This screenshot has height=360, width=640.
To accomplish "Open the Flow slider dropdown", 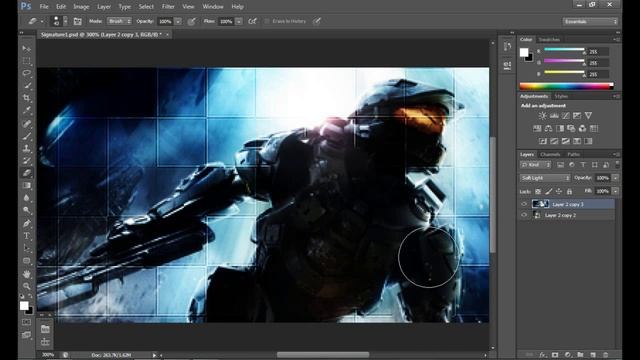I will point(239,21).
